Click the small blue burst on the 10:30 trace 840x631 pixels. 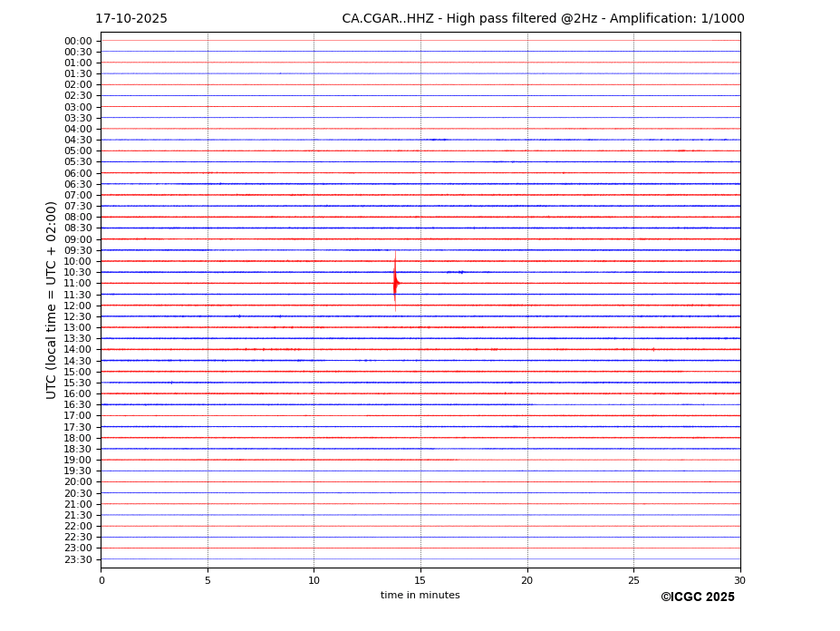point(456,272)
